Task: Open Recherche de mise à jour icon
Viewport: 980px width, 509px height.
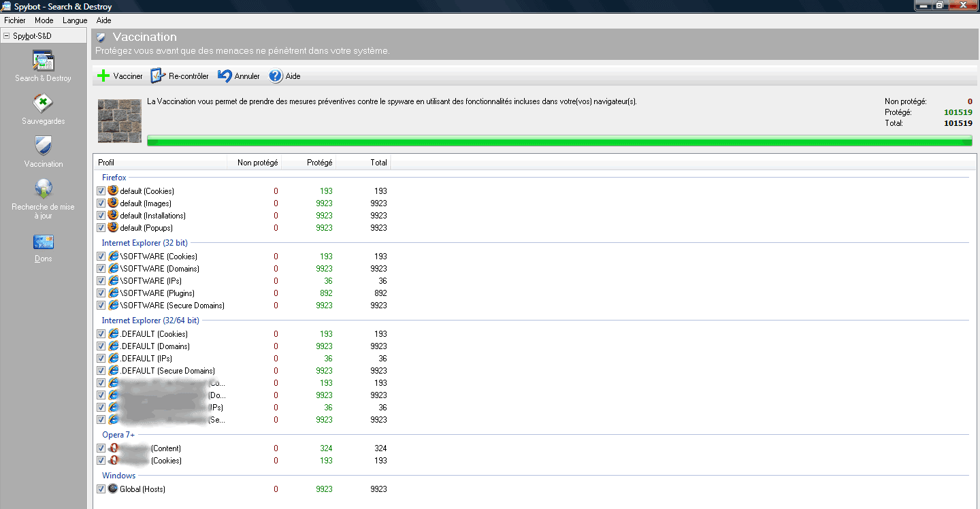Action: point(44,188)
